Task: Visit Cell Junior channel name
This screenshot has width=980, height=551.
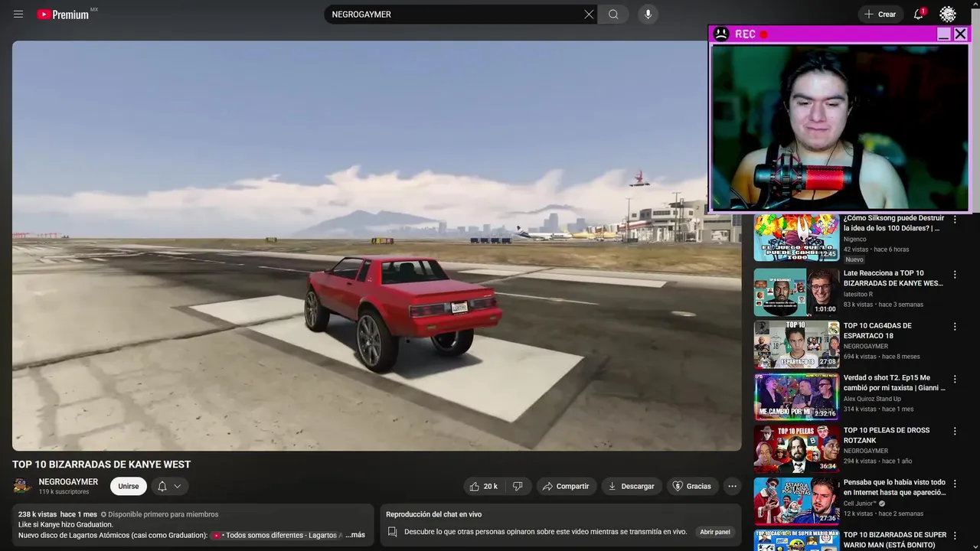Action: (x=860, y=504)
